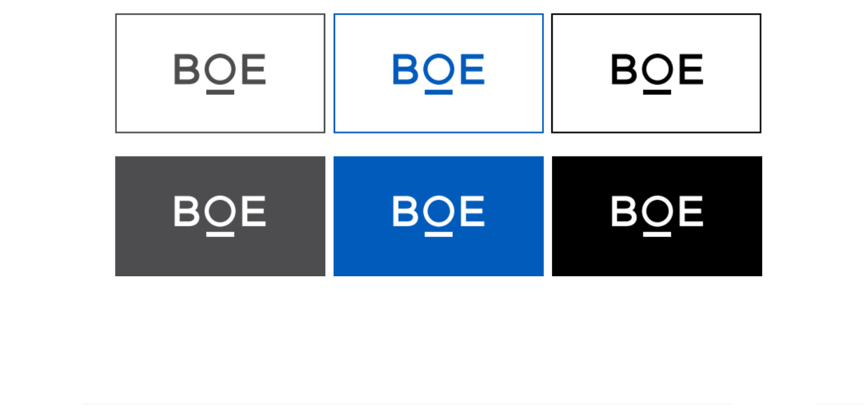Click the gray BOE logo on white

pyautogui.click(x=219, y=71)
